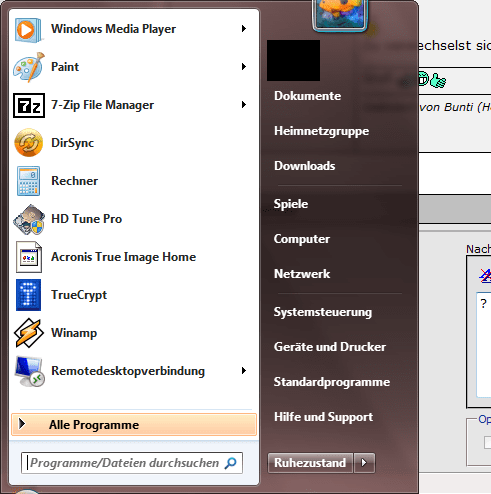Click the Ruhezustand button
Screen dimensions: 491x494
[310, 463]
